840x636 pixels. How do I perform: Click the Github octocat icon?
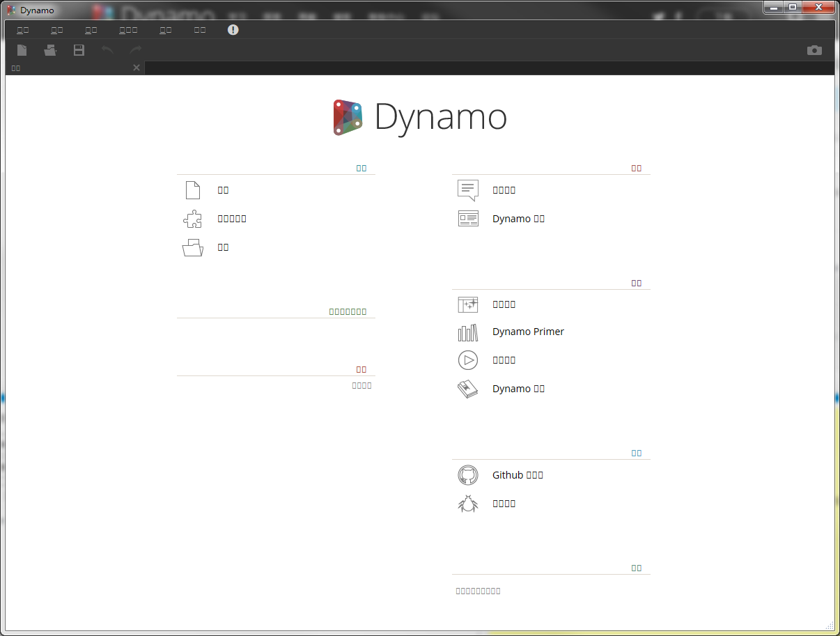pyautogui.click(x=468, y=475)
